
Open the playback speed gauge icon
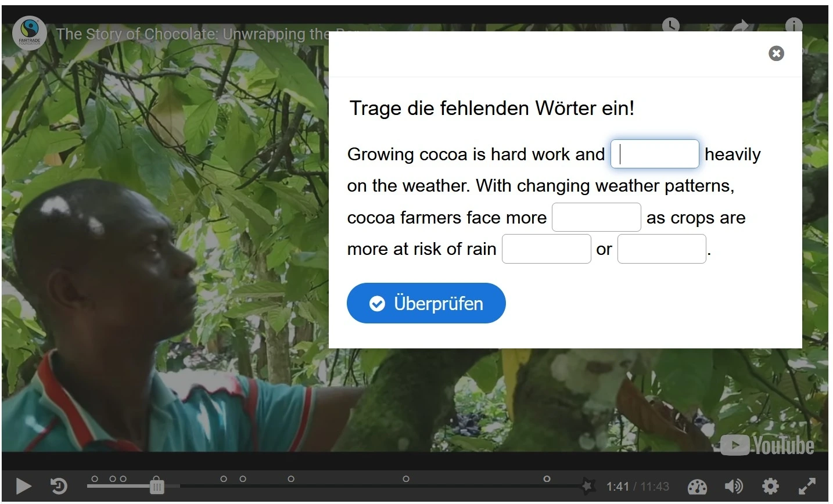pyautogui.click(x=697, y=487)
